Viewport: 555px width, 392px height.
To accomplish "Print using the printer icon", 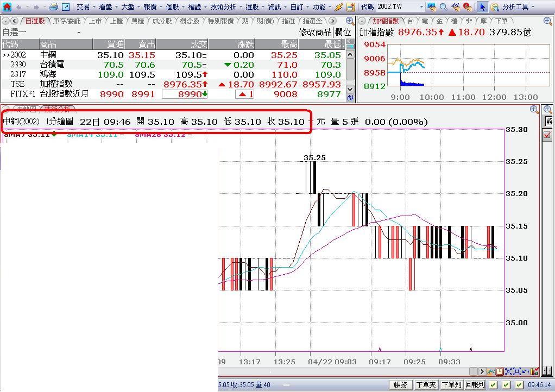I will tap(54, 7).
